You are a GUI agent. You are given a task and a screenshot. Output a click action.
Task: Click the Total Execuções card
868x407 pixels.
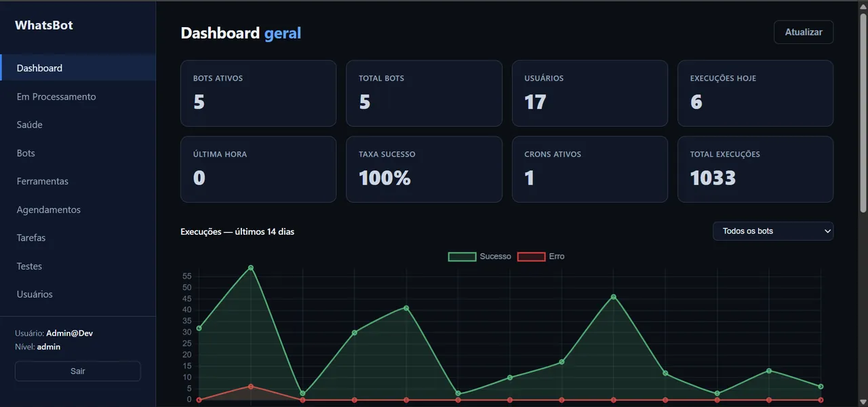click(755, 170)
